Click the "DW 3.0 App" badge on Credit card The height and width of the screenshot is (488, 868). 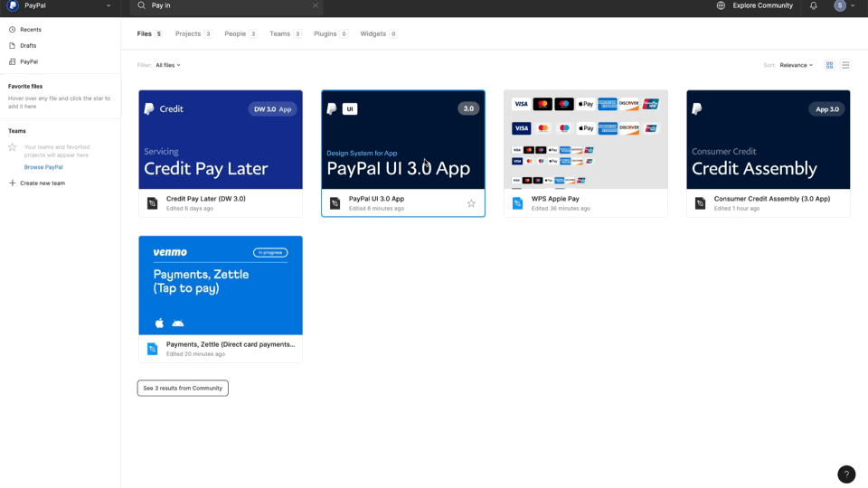[272, 109]
